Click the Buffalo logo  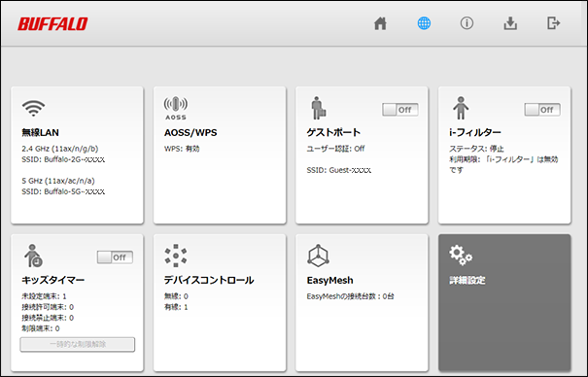point(52,24)
